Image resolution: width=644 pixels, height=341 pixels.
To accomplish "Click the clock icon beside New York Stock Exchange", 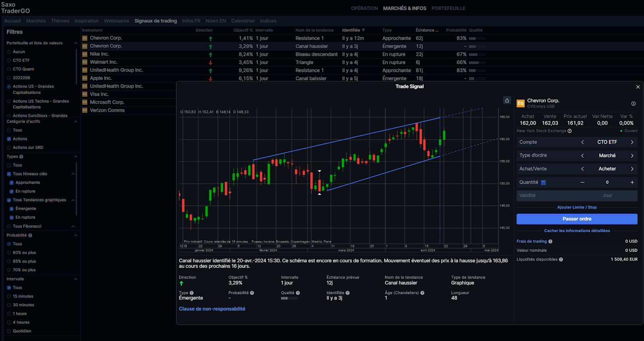I will coord(570,131).
